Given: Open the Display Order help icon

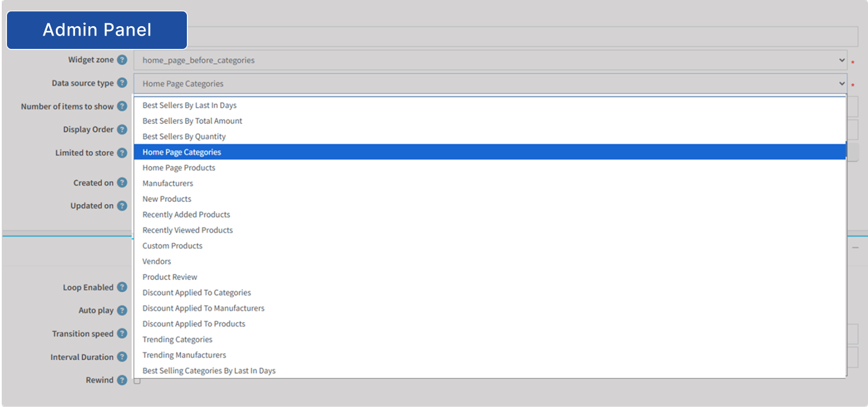Looking at the screenshot, I should coord(122,130).
